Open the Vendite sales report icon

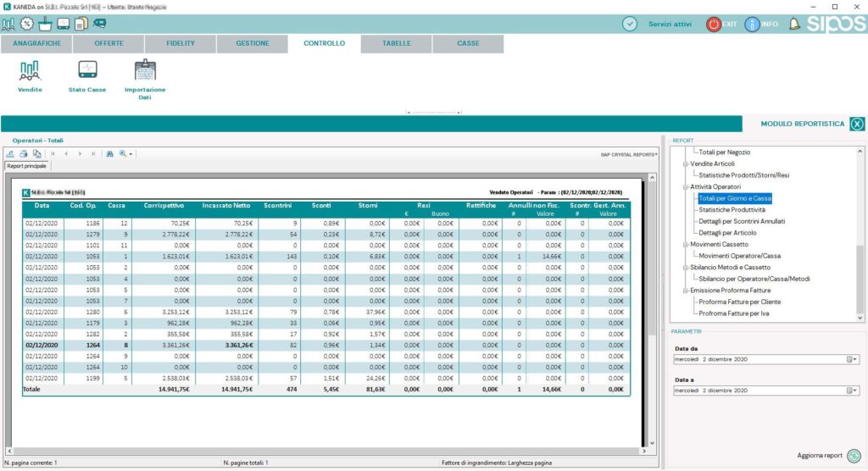tap(30, 71)
